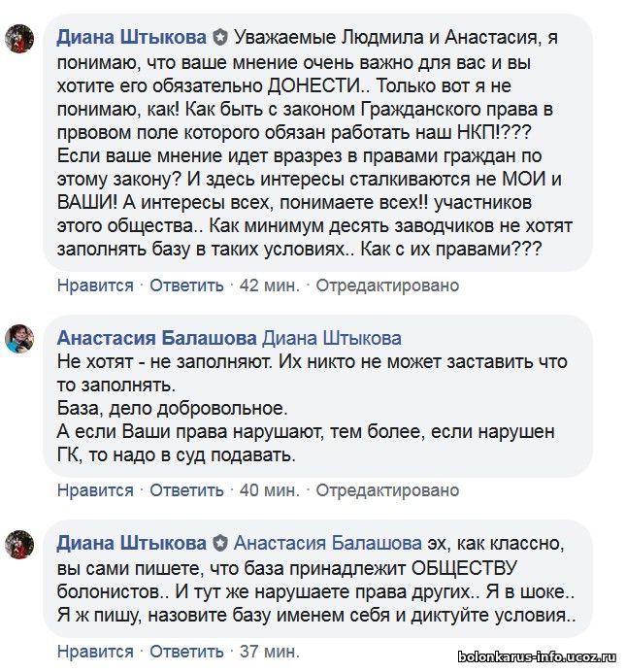The height and width of the screenshot is (672, 626).
Task: View edit history of the 42 мин. comment
Action: pos(387,286)
